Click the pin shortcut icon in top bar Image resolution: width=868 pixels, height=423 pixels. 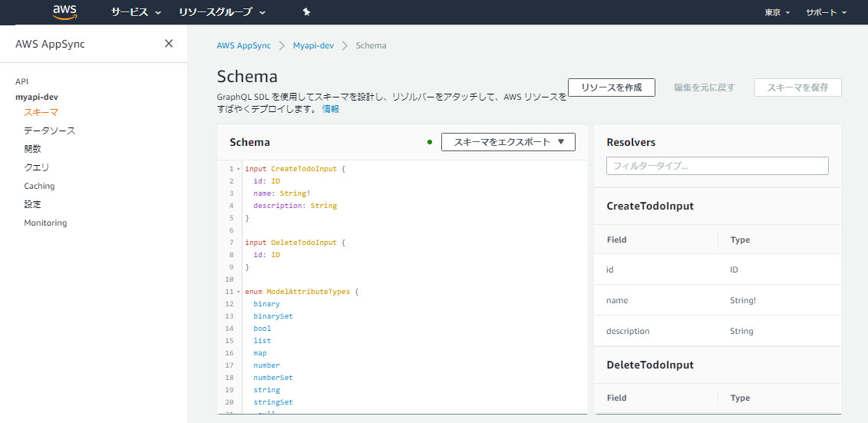[x=307, y=12]
